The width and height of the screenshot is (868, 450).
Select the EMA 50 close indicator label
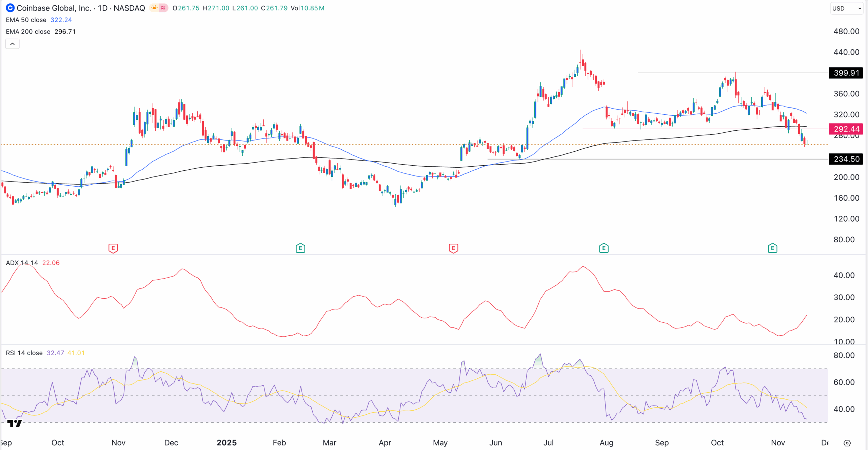(x=26, y=20)
